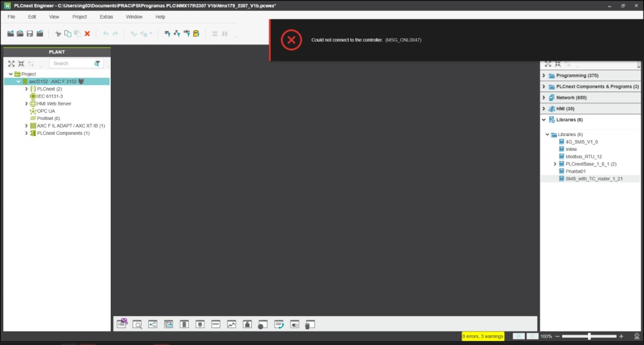644x345 pixels.
Task: Select the Modbus_RTU_12 library
Action: click(x=583, y=156)
